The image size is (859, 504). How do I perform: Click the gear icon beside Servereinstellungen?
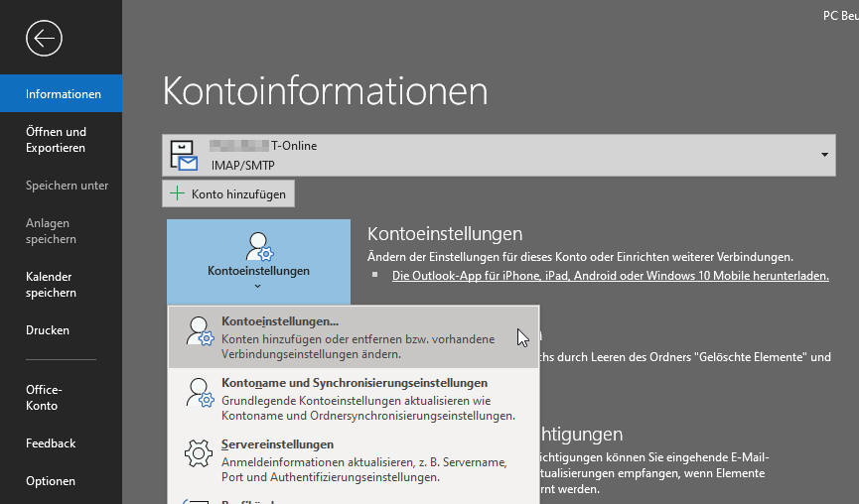point(199,453)
